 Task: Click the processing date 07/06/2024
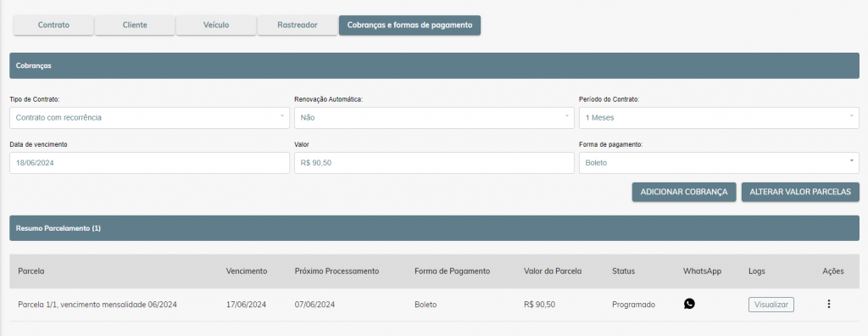tap(314, 305)
